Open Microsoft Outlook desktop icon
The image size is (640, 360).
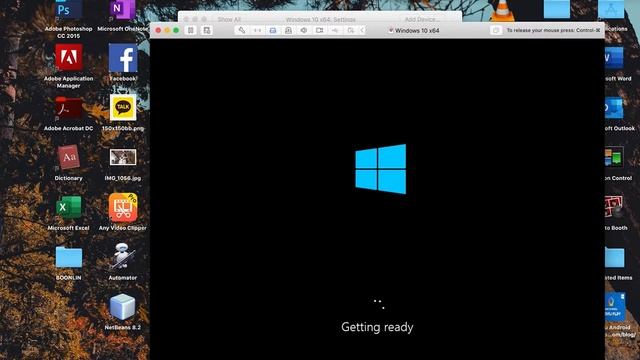(x=613, y=108)
